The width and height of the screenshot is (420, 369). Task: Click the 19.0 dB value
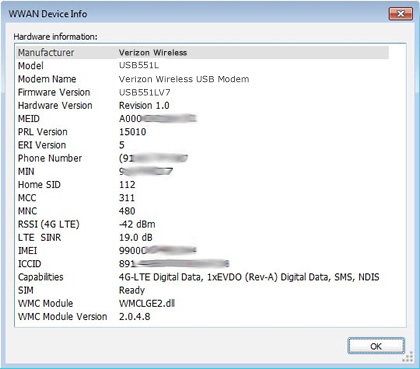click(x=136, y=237)
